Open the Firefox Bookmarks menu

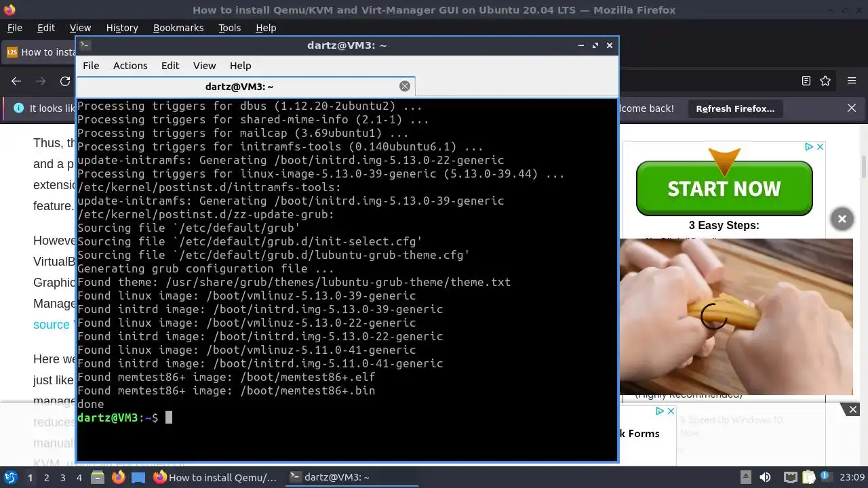point(178,28)
